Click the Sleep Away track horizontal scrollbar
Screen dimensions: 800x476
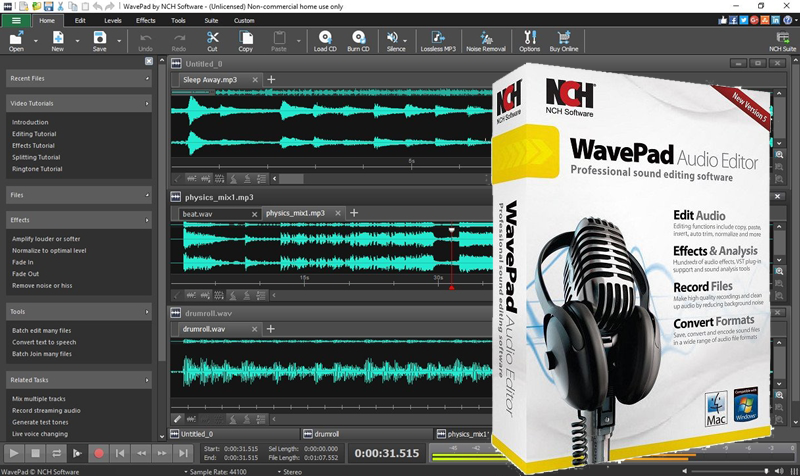coord(291,179)
